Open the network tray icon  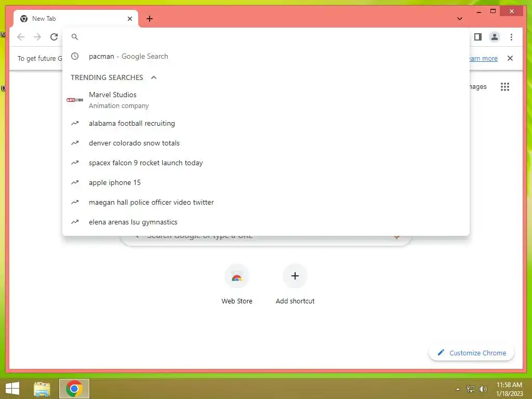(x=471, y=389)
